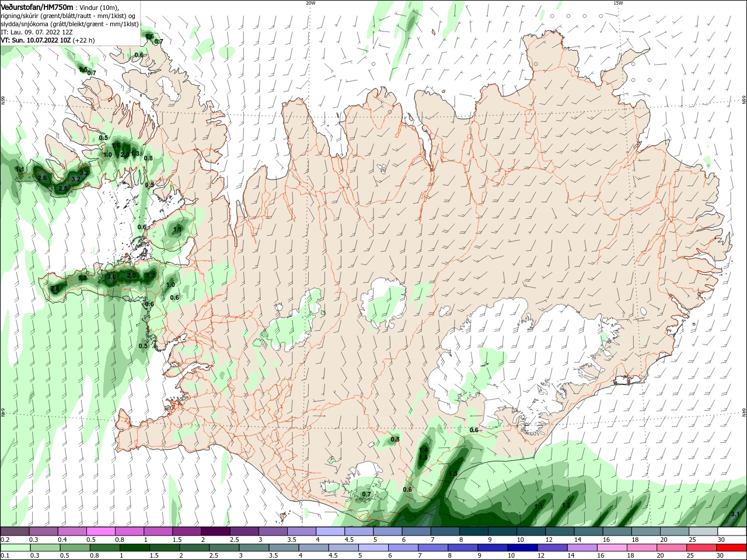The height and width of the screenshot is (560, 747).
Task: Select the snow scale swatch labeled 20
Action: (x=675, y=531)
